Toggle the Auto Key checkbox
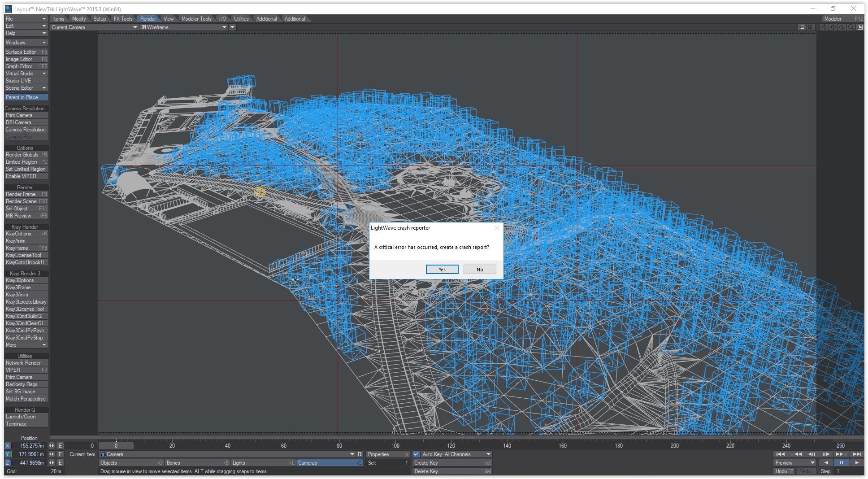 (416, 454)
